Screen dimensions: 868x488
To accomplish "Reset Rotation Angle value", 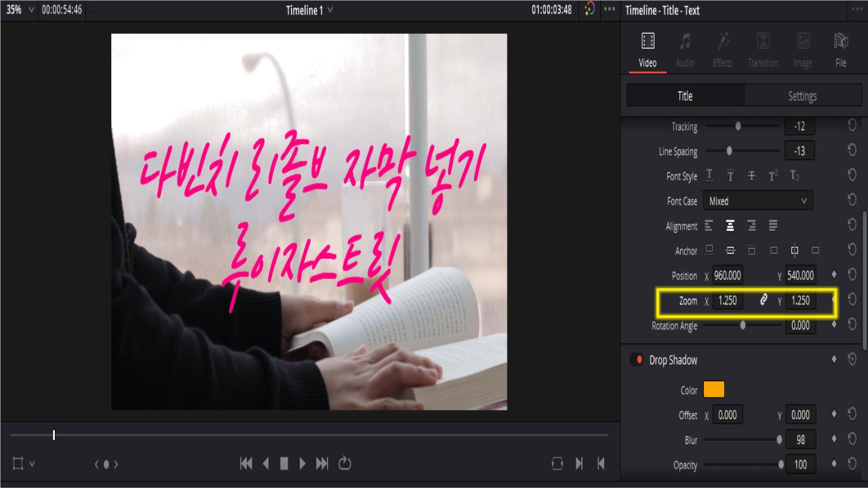I will click(852, 325).
